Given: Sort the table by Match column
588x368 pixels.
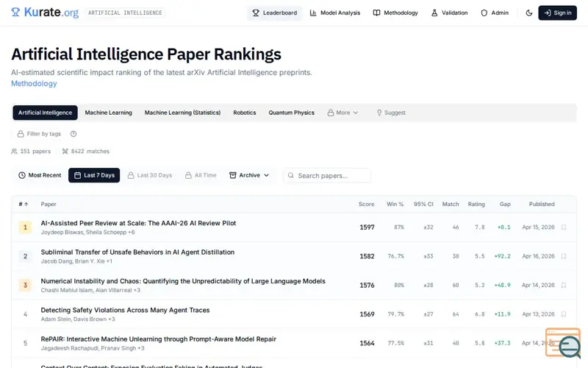Looking at the screenshot, I should pyautogui.click(x=451, y=205).
